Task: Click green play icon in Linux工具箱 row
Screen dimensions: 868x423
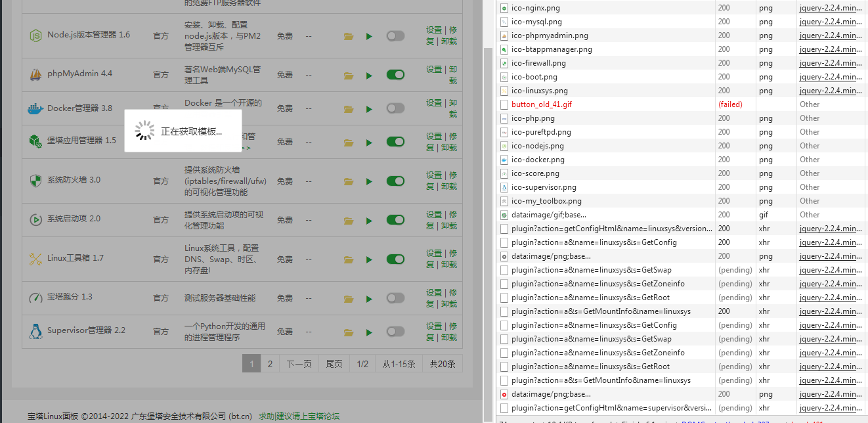Action: 369,259
